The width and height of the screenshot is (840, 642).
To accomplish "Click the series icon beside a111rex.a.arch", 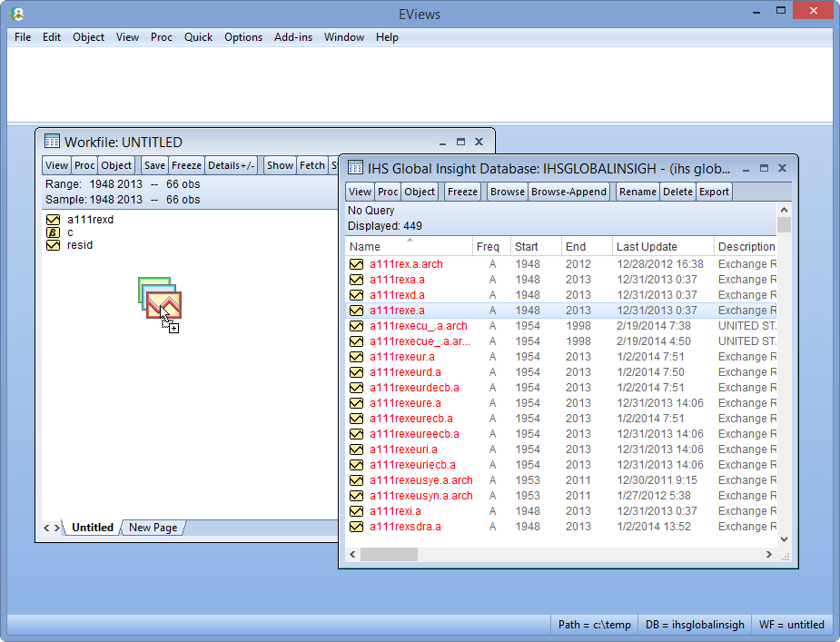I will (356, 263).
